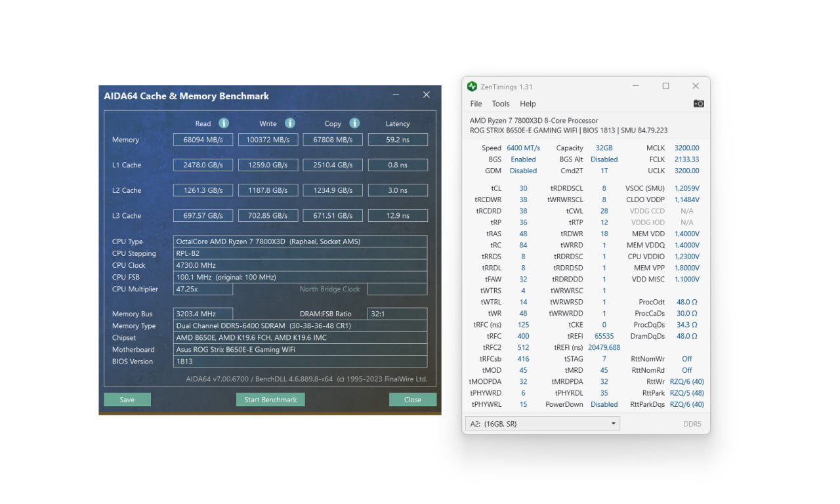Image resolution: width=840 pixels, height=504 pixels.
Task: Click the info icon beside Read in AIDA64
Action: coord(224,123)
